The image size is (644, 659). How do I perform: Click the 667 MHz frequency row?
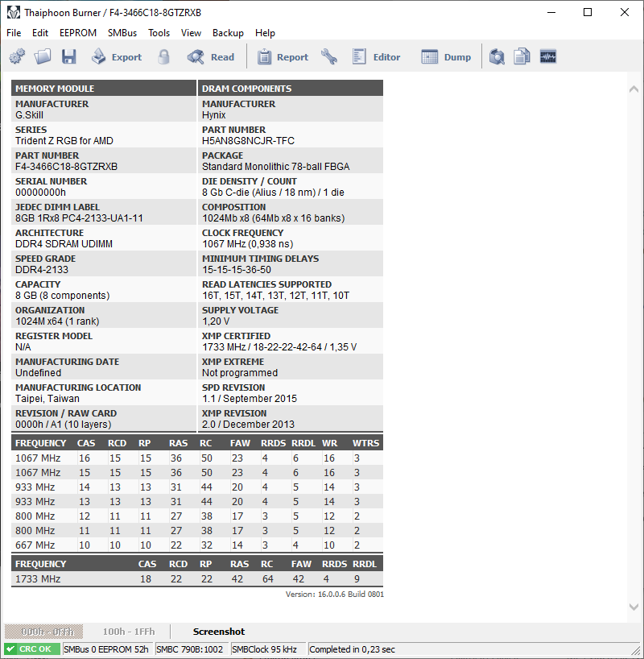pos(197,545)
